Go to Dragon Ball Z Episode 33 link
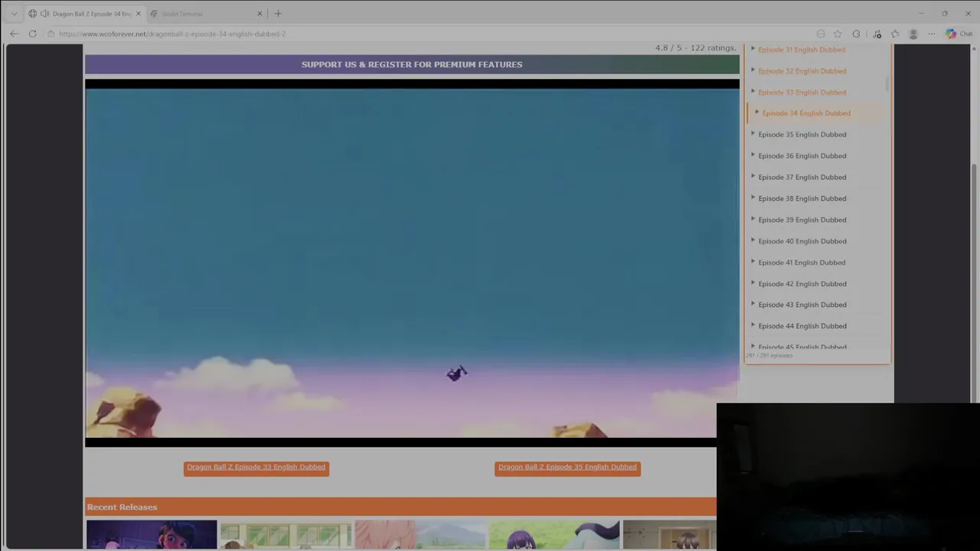Screen dimensions: 980x551 256,468
